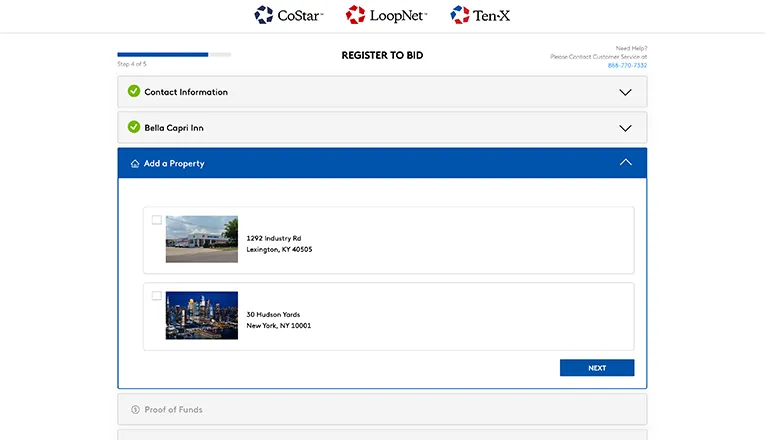This screenshot has width=765, height=440.
Task: Click the green check beside Contact Information
Action: point(134,91)
